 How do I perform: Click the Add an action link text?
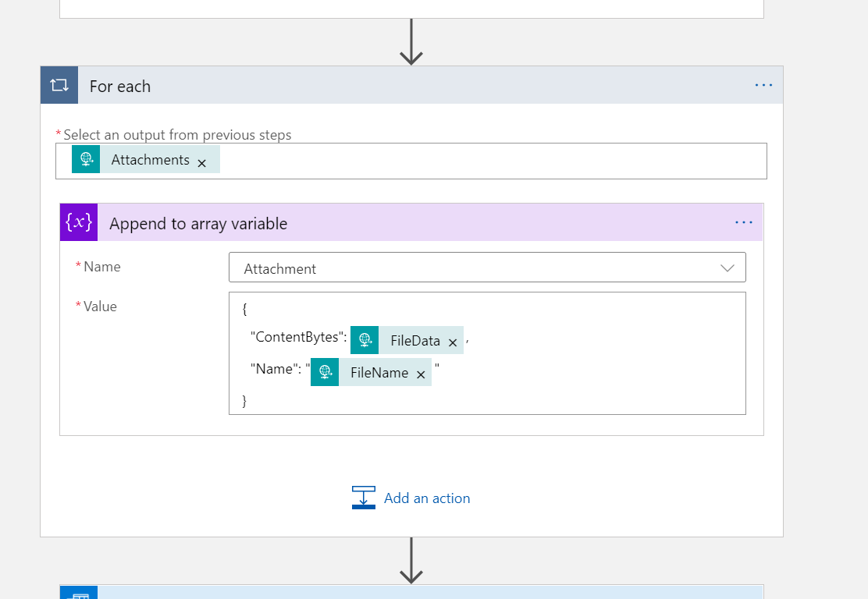click(x=427, y=498)
